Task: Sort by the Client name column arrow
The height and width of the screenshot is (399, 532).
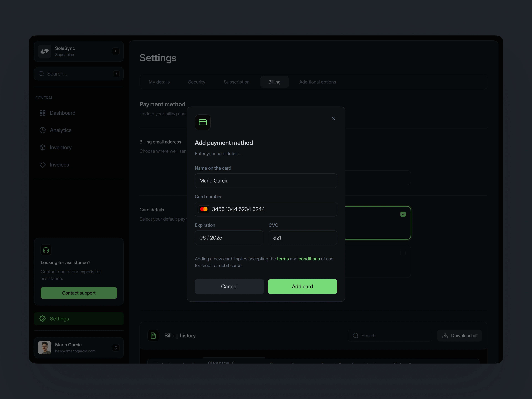Action: tap(233, 362)
